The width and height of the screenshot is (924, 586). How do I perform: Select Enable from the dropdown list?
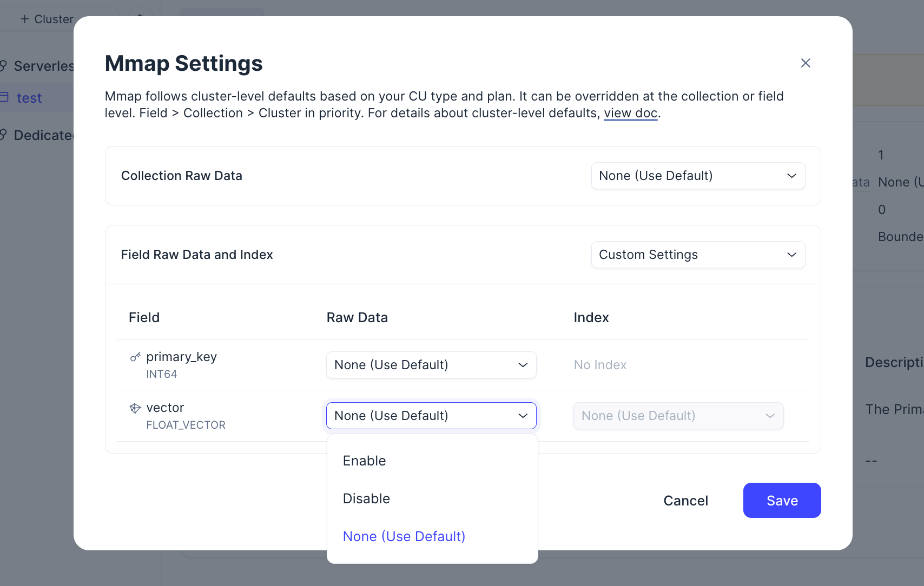365,461
